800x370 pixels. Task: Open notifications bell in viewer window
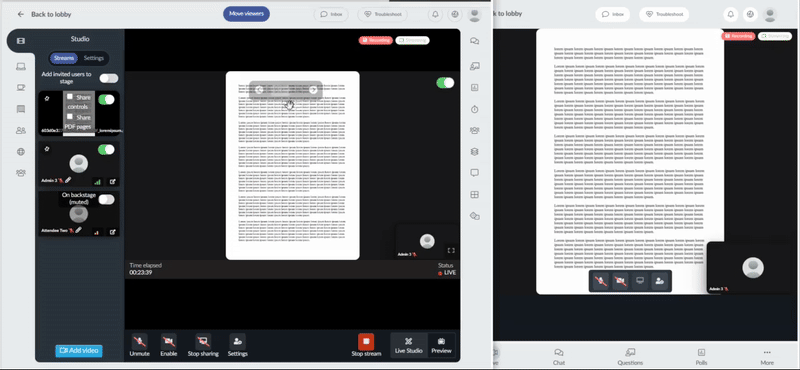tap(731, 14)
